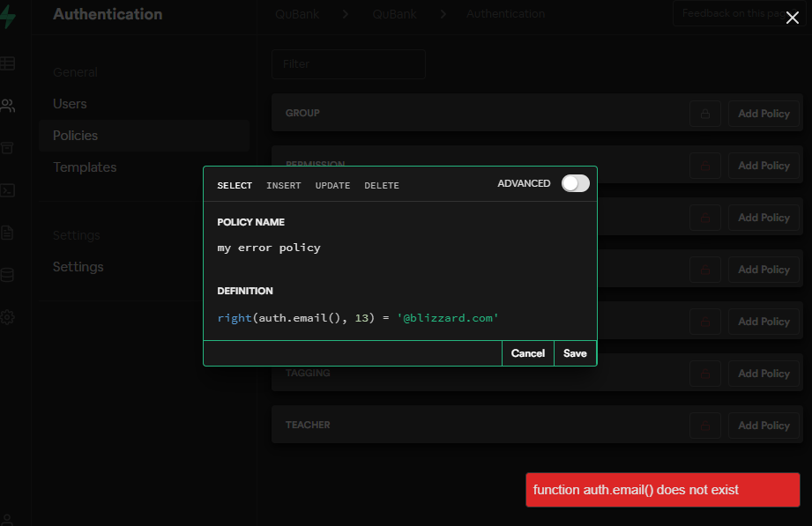
Task: Click the GROUP table row label
Action: [302, 114]
